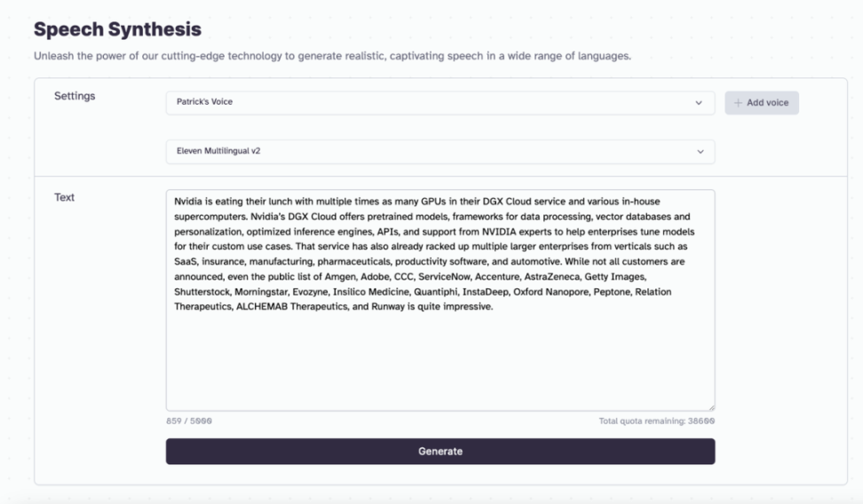Click the chevron arrow on the voice selector
The image size is (863, 504).
click(x=699, y=103)
